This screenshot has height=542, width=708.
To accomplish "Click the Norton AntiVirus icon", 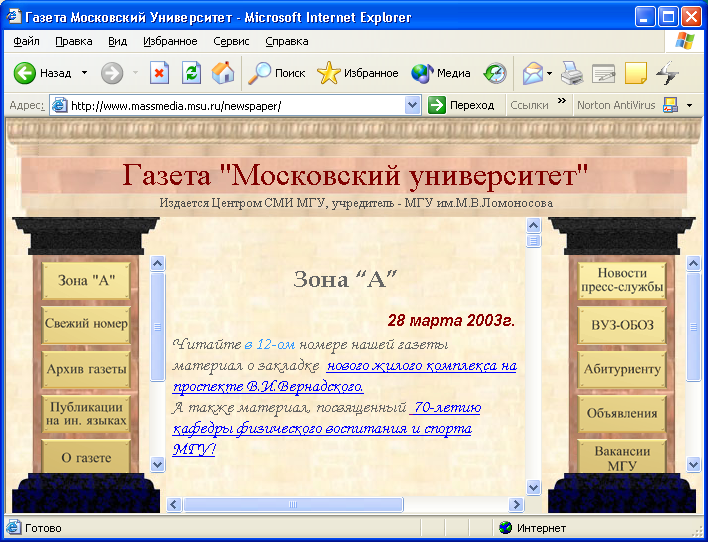I will pos(670,105).
